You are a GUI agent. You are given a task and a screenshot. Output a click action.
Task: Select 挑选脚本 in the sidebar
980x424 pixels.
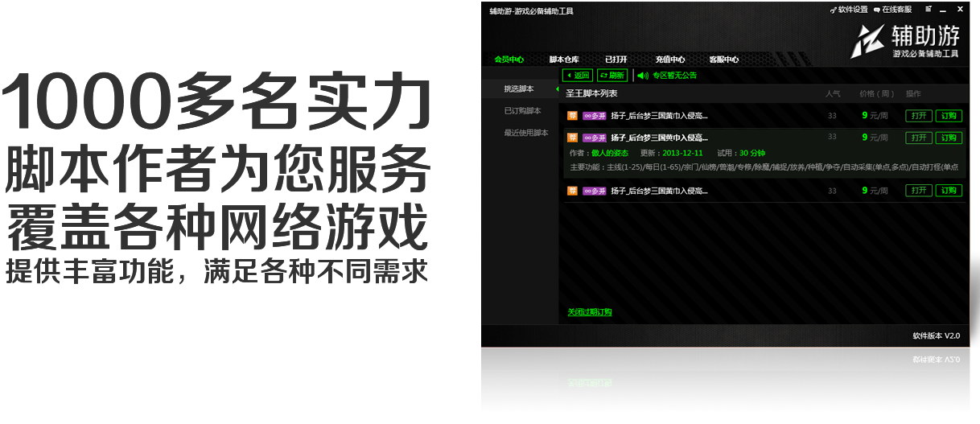[519, 89]
